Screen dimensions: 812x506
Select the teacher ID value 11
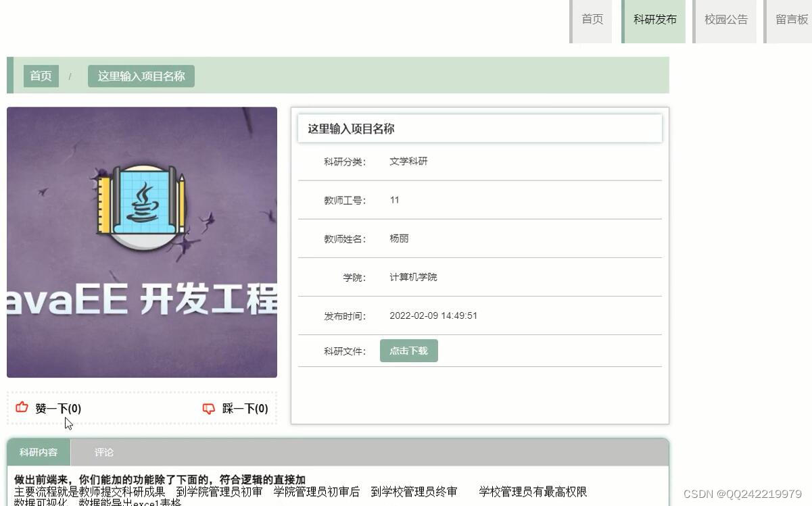click(394, 200)
